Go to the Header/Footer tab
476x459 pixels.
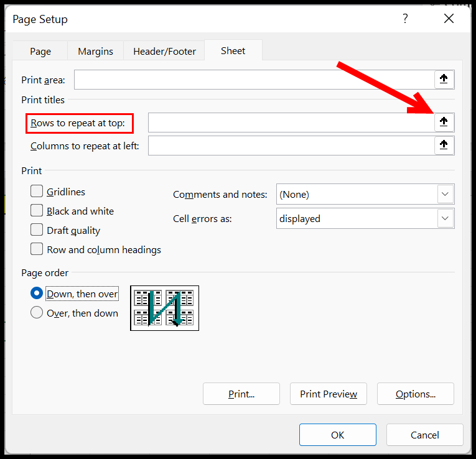(164, 51)
